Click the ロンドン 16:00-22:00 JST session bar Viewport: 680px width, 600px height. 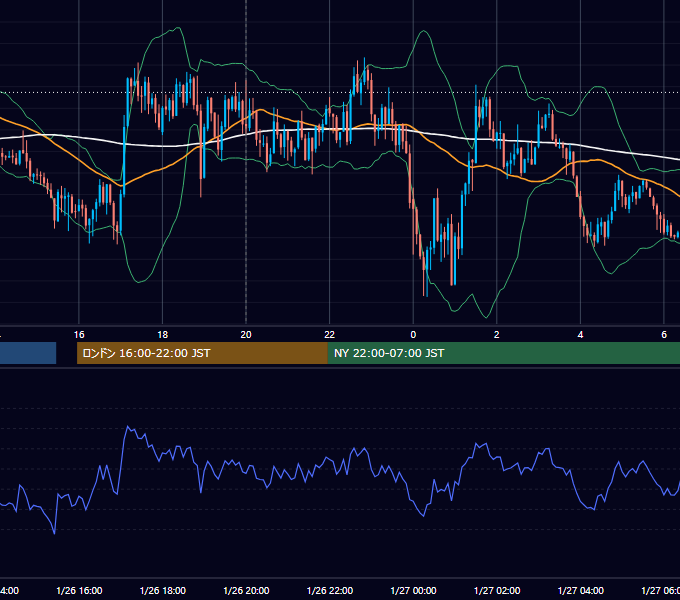(202, 353)
